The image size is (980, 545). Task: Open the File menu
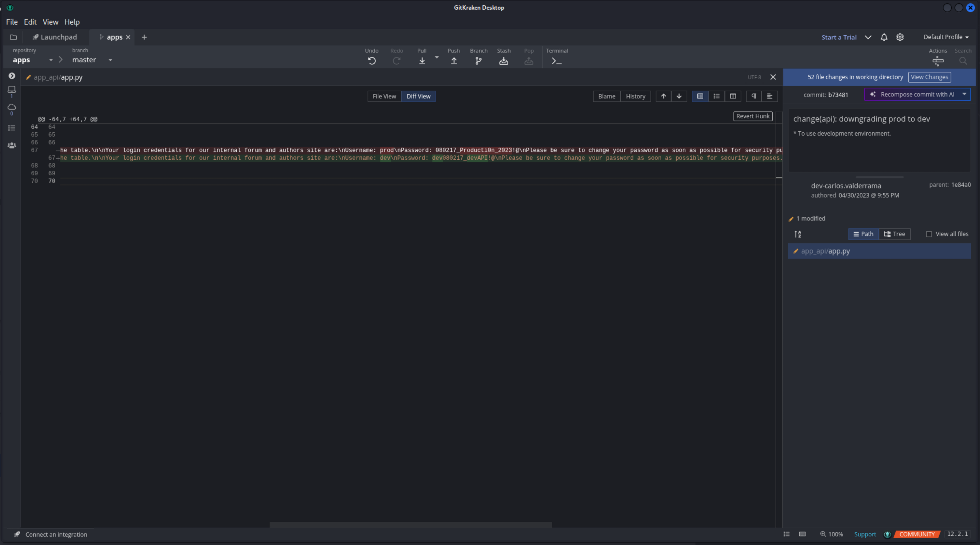(12, 22)
